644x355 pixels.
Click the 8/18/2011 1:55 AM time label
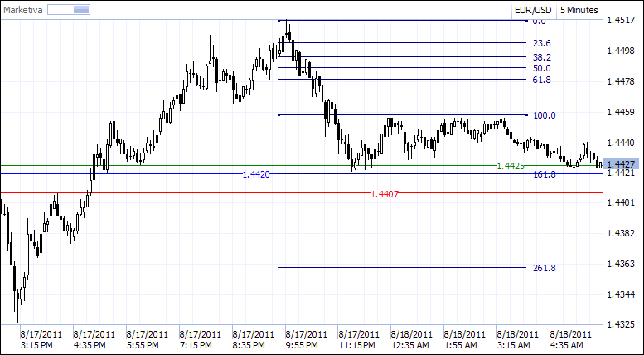(x=464, y=339)
